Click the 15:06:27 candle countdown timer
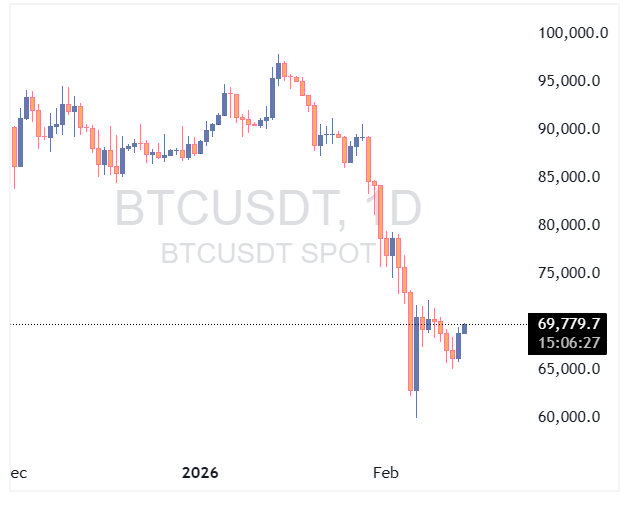The height and width of the screenshot is (508, 629). 569,342
